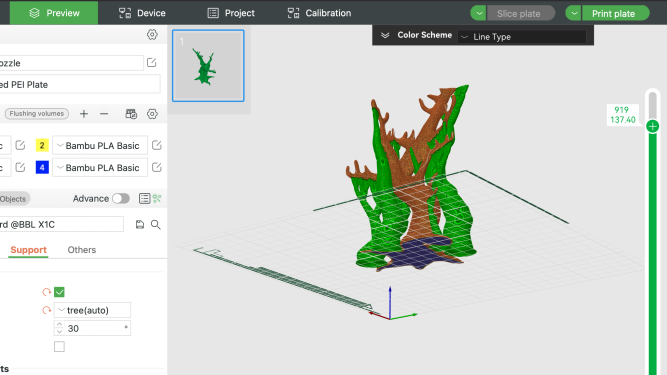This screenshot has width=667, height=375.
Task: Expand the Print plate dropdown arrow
Action: click(x=573, y=13)
